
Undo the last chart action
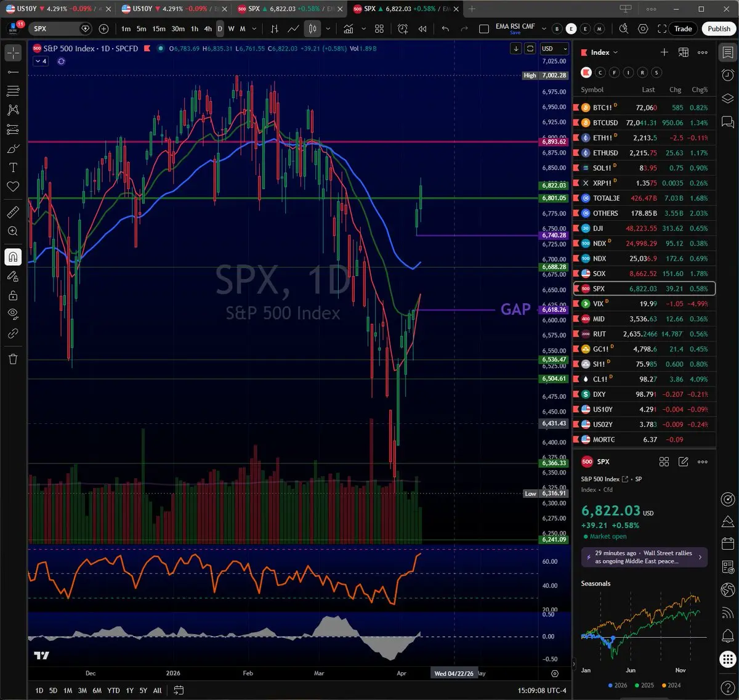pyautogui.click(x=445, y=28)
